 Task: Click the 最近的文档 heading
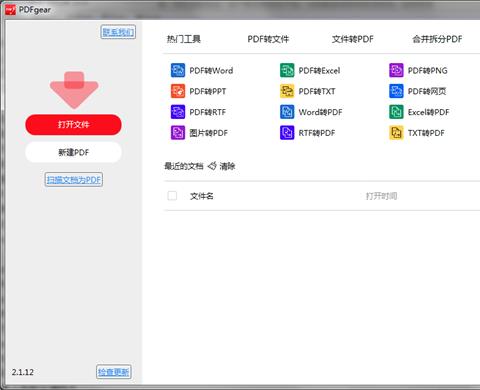[184, 166]
